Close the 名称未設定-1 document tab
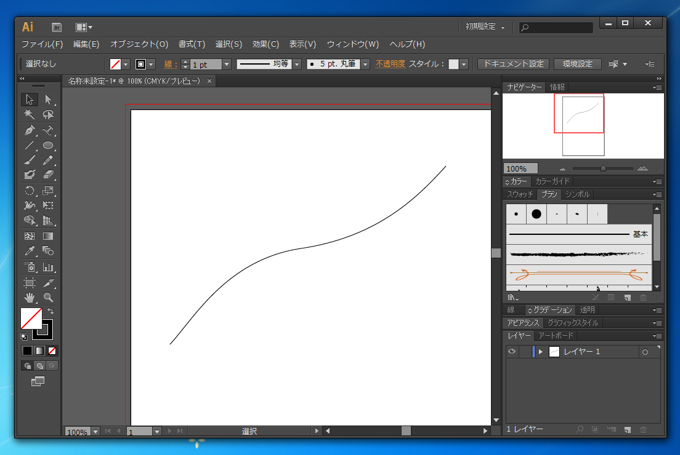 [x=209, y=81]
